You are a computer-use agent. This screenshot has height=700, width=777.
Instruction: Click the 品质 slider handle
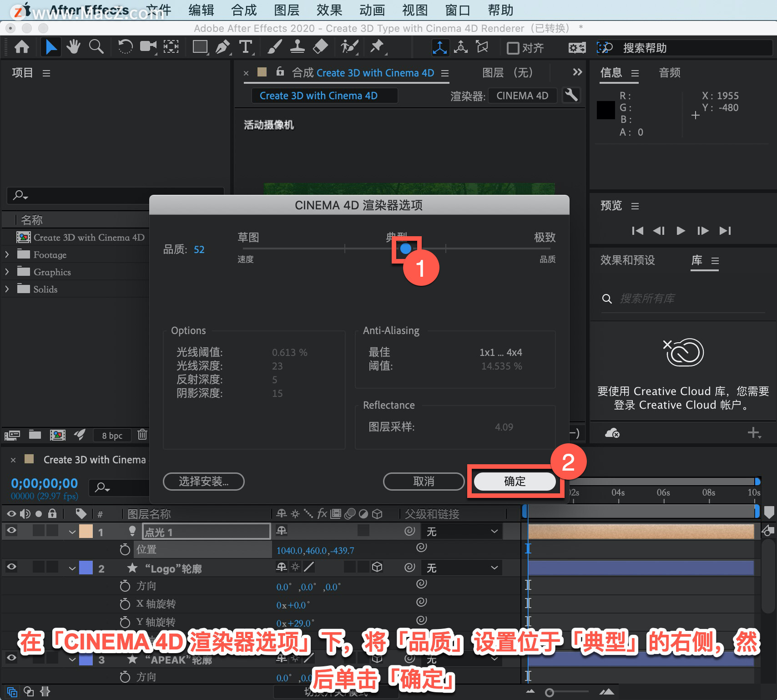(x=406, y=249)
